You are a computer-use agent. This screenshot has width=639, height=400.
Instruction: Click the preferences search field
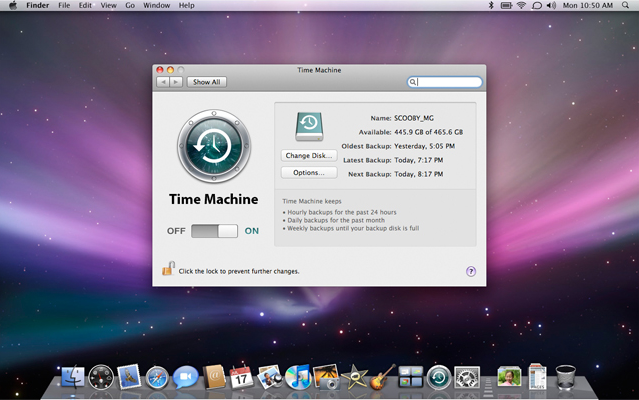[445, 82]
